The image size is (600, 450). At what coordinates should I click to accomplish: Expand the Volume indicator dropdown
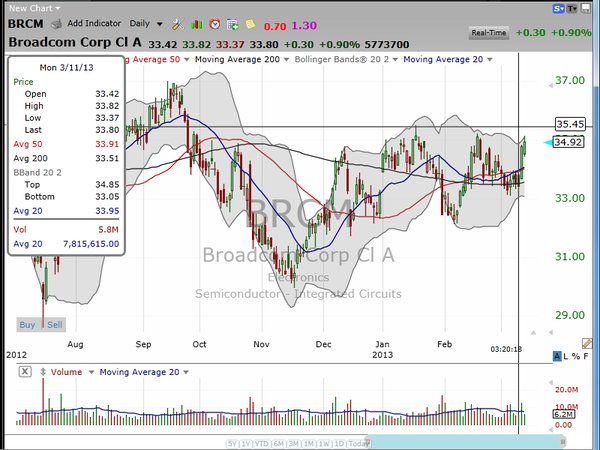pos(91,372)
